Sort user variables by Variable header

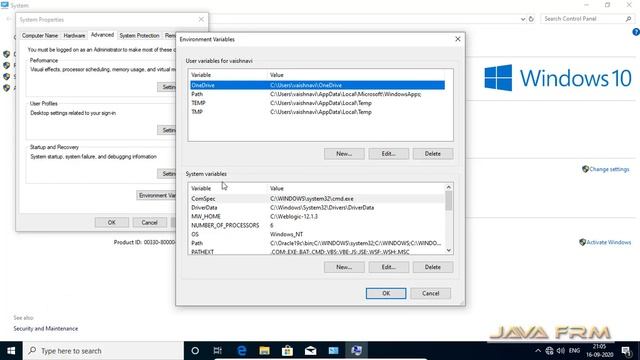click(x=228, y=75)
